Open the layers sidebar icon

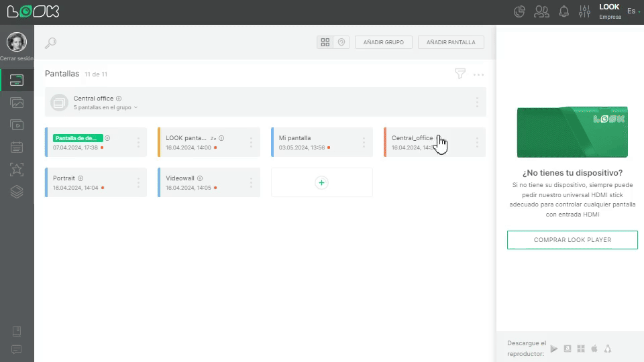point(17,192)
